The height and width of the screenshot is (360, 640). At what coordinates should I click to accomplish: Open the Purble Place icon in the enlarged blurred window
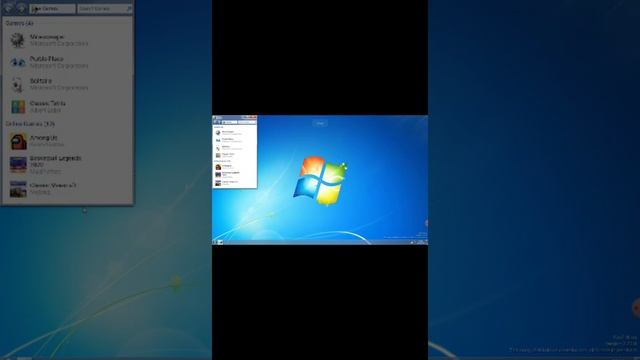pos(18,62)
